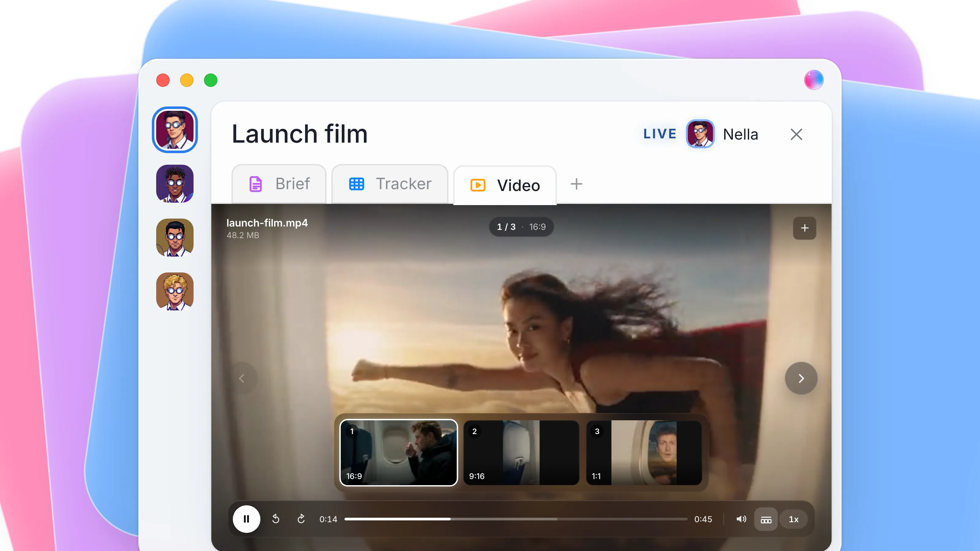This screenshot has width=980, height=551.
Task: Select the Video tab
Action: [x=505, y=185]
